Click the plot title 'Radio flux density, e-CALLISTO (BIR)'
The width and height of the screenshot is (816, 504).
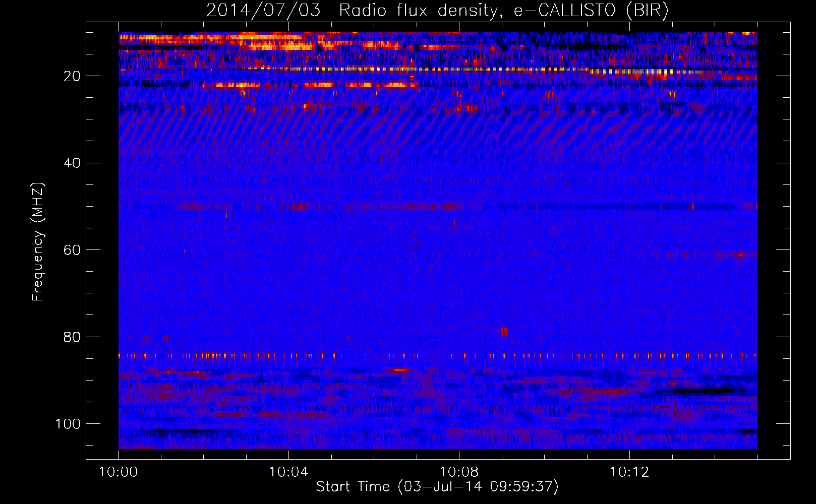coord(504,11)
